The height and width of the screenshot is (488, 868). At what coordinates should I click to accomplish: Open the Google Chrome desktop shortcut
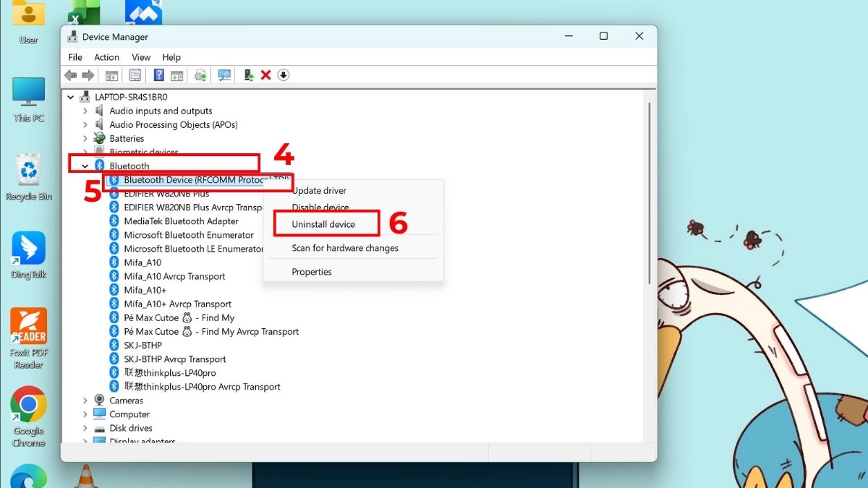click(29, 416)
